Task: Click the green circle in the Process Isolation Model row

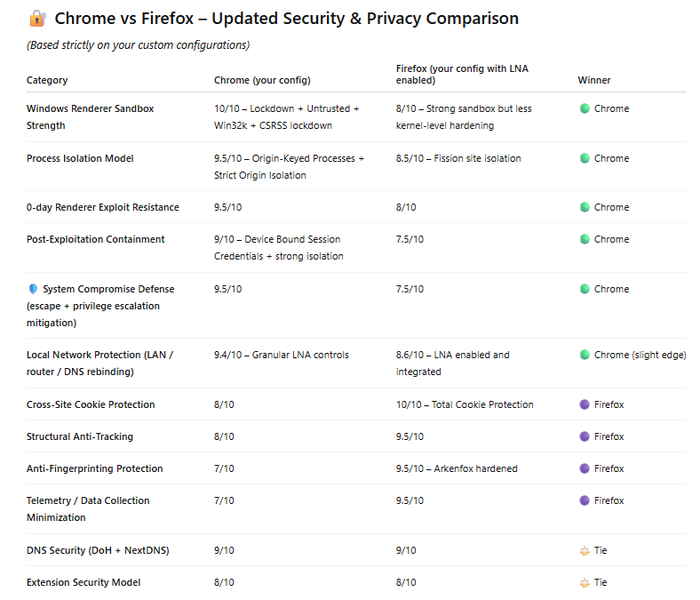Action: 585,158
